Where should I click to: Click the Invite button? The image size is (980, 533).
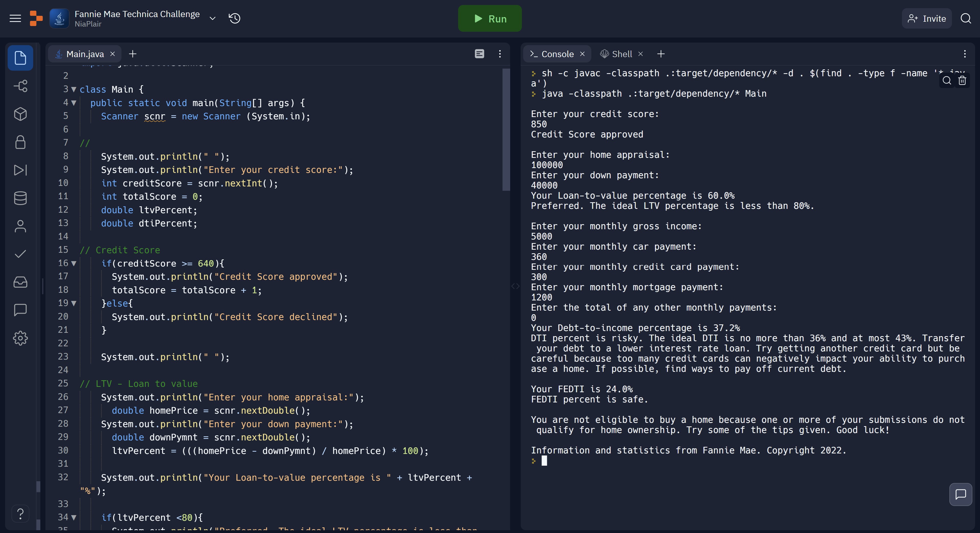click(x=926, y=18)
